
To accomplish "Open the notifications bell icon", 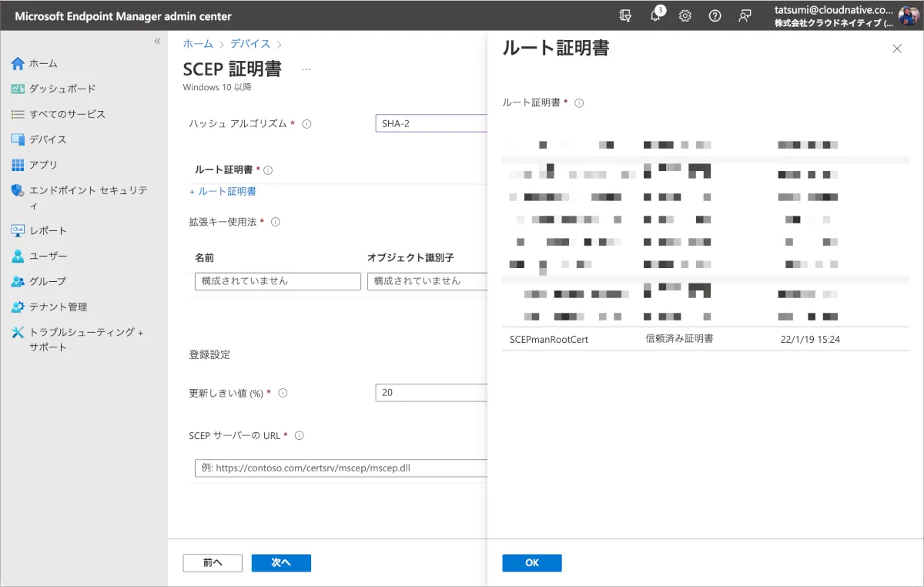I will pyautogui.click(x=655, y=16).
